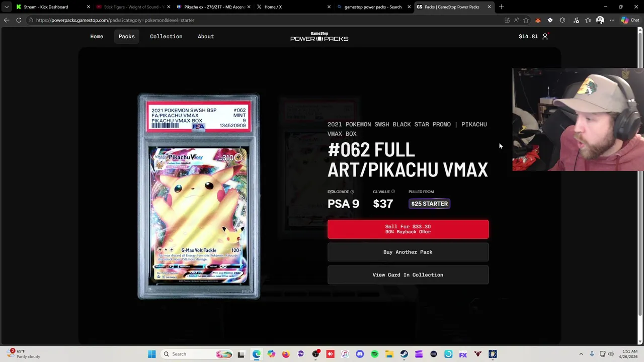Open Copilot app from the taskbar
This screenshot has height=362, width=644.
pos(271,354)
